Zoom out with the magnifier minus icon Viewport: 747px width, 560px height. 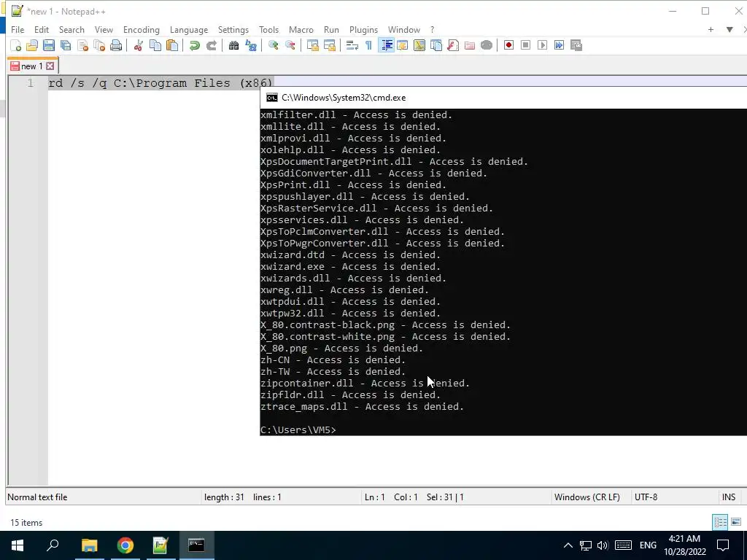click(x=290, y=45)
